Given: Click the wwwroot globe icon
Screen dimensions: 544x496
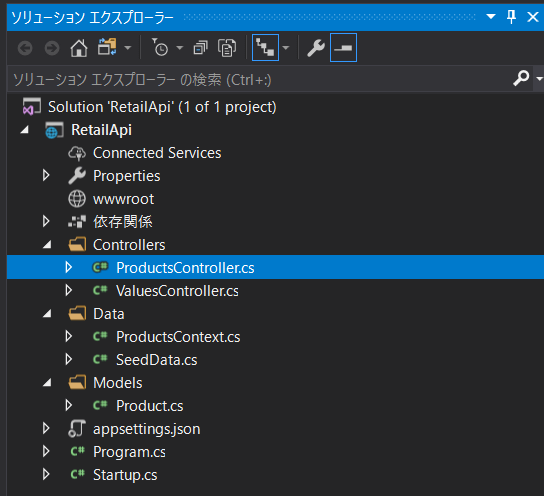Looking at the screenshot, I should [77, 199].
